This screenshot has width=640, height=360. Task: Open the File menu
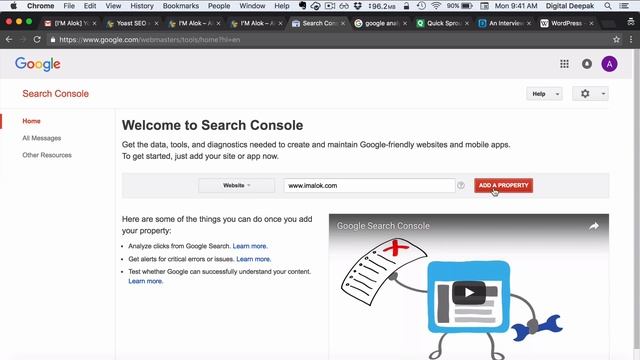(69, 6)
